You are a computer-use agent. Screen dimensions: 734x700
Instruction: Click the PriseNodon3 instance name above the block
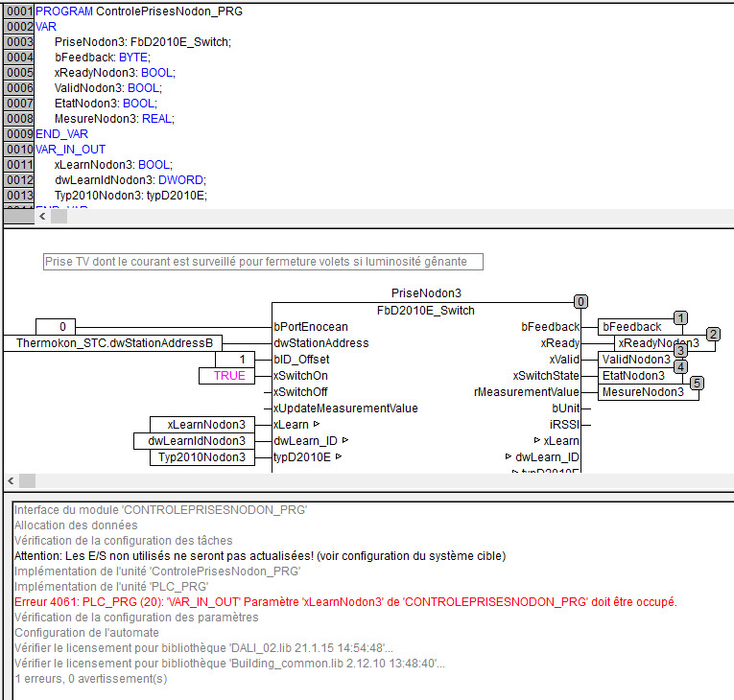(427, 292)
